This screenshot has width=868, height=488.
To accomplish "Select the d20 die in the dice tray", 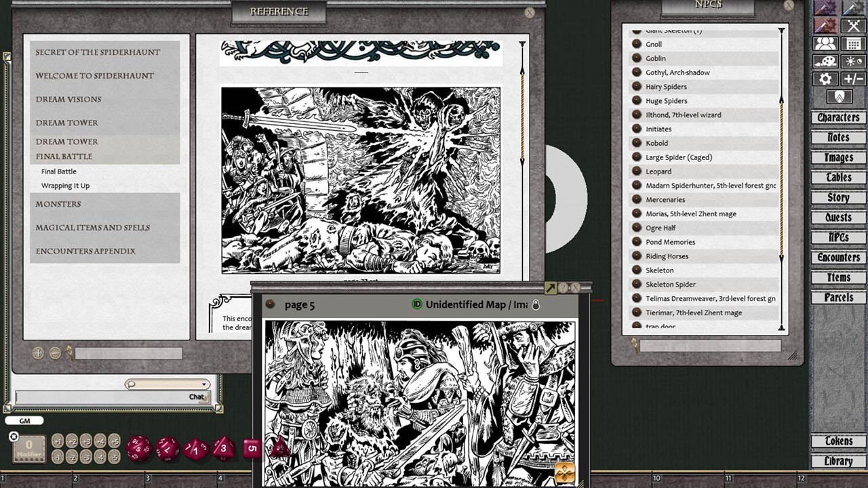I will tap(140, 448).
